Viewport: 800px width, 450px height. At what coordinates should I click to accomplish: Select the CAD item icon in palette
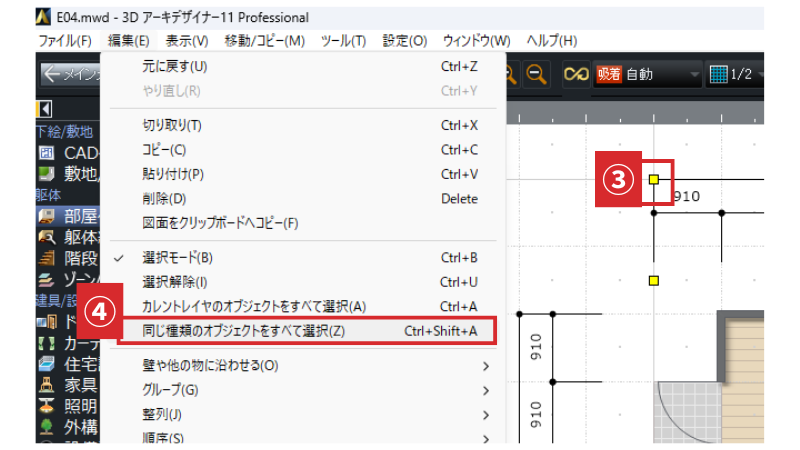tap(46, 153)
